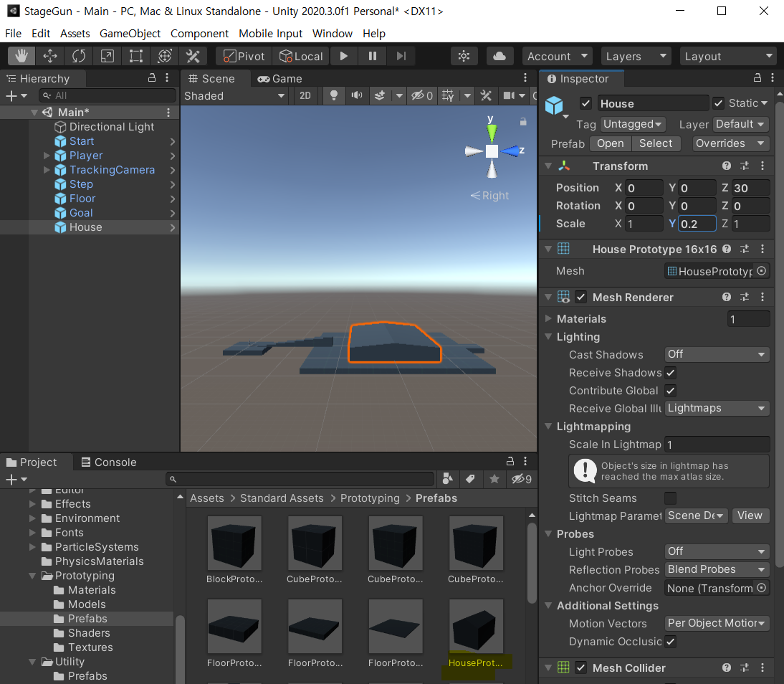Toggle Dynamic Occlusion checkbox
Screen dimensions: 784x684
click(671, 642)
